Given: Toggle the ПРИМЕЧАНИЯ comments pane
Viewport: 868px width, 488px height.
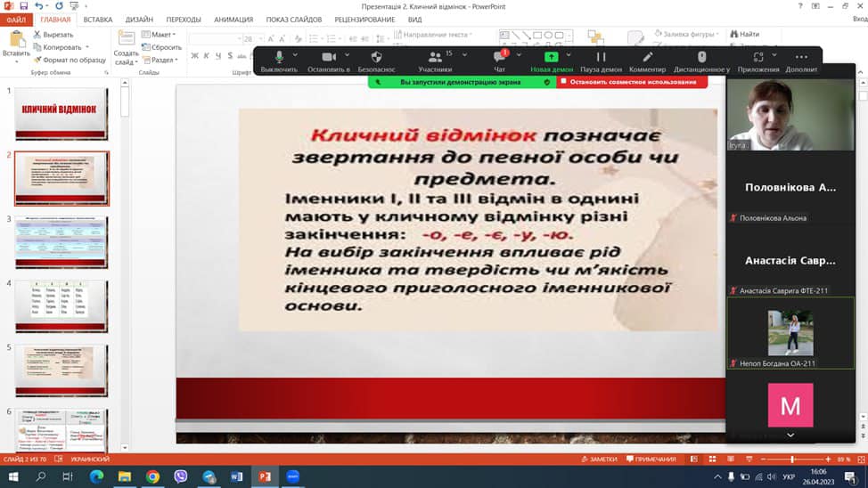Looking at the screenshot, I should coord(651,459).
